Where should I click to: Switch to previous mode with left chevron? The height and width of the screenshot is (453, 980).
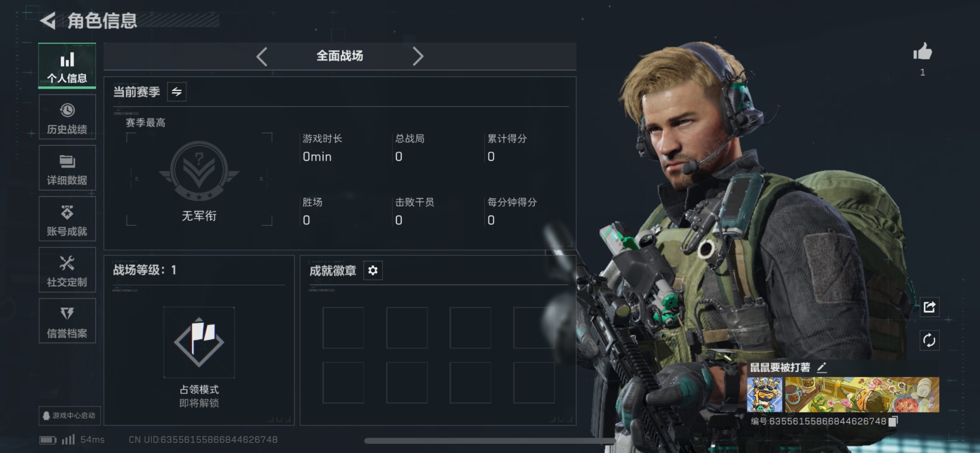[262, 56]
